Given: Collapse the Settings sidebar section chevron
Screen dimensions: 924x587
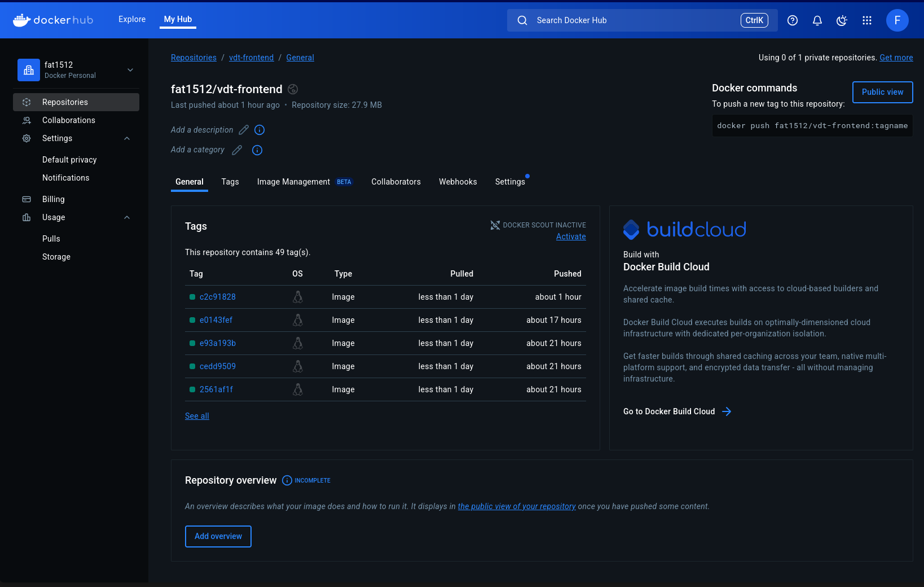Looking at the screenshot, I should pyautogui.click(x=127, y=138).
